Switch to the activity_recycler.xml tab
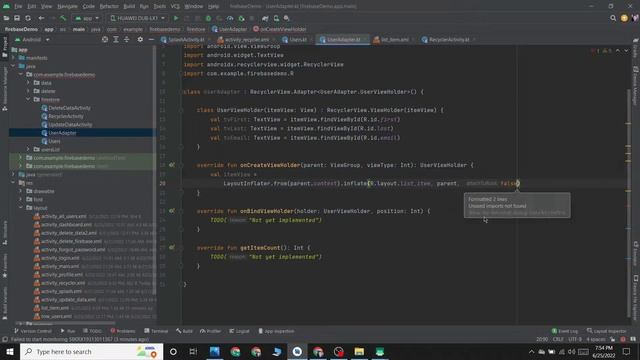This screenshot has height=360, width=640. tap(246, 40)
